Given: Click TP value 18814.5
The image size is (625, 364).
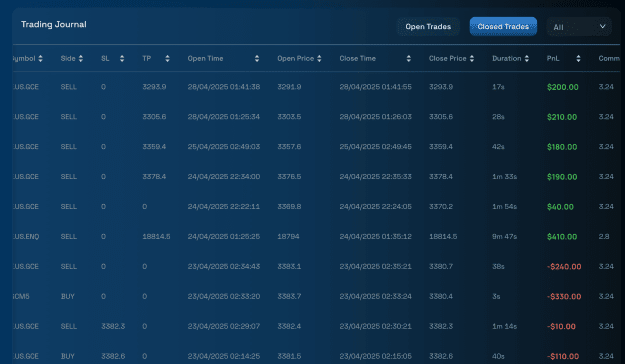Looking at the screenshot, I should coord(156,236).
